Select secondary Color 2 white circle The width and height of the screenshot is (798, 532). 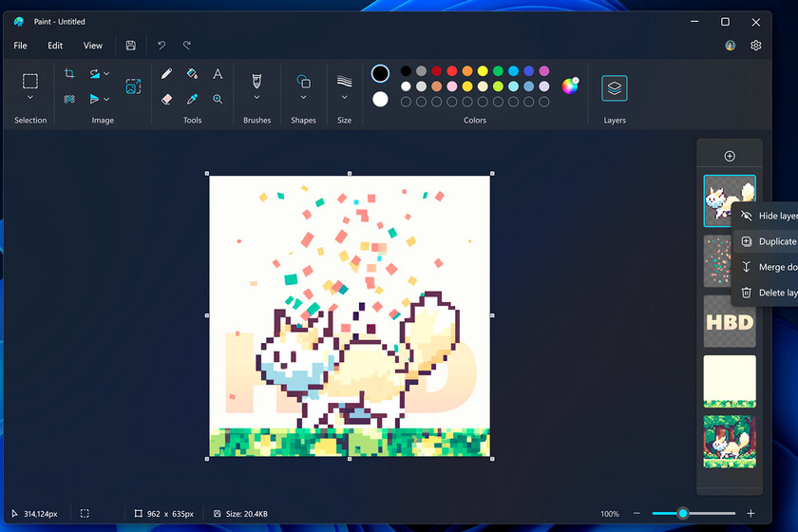click(380, 99)
